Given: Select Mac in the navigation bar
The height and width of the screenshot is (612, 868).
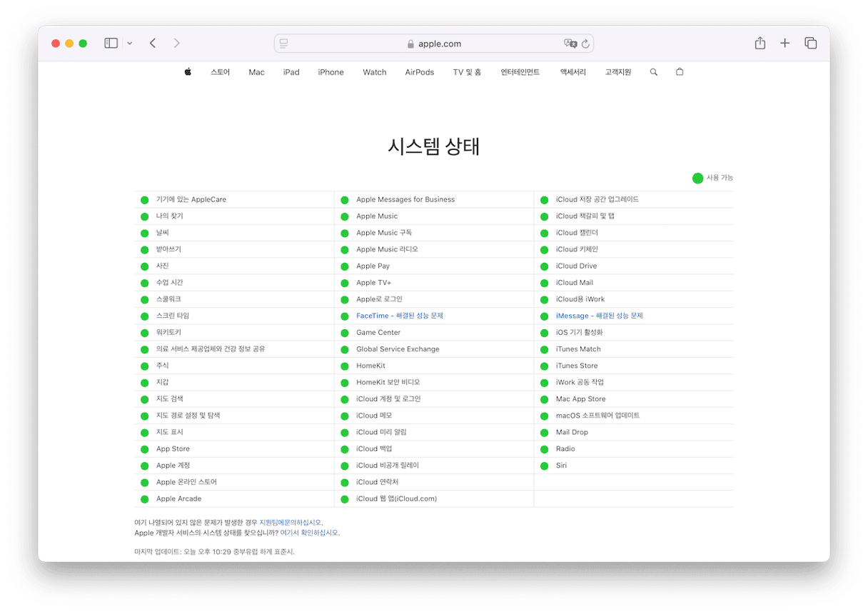Looking at the screenshot, I should 257,72.
